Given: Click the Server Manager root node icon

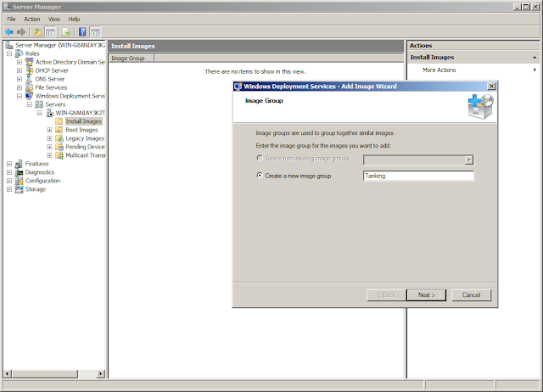Looking at the screenshot, I should coord(9,45).
